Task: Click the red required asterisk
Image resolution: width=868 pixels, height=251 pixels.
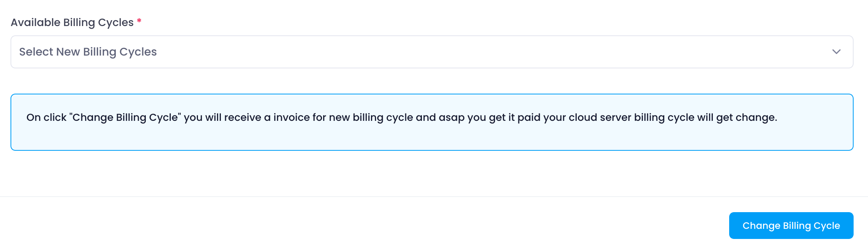Action: [x=139, y=21]
